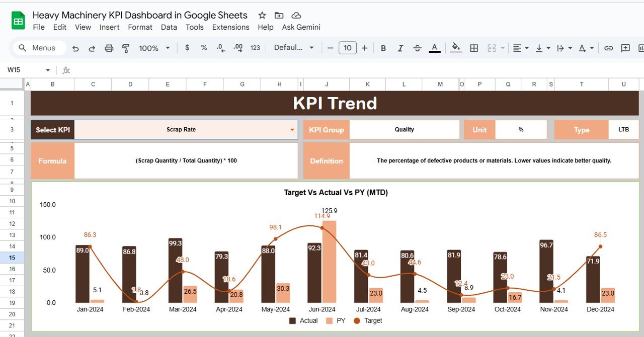Click the insert link icon

(x=608, y=48)
